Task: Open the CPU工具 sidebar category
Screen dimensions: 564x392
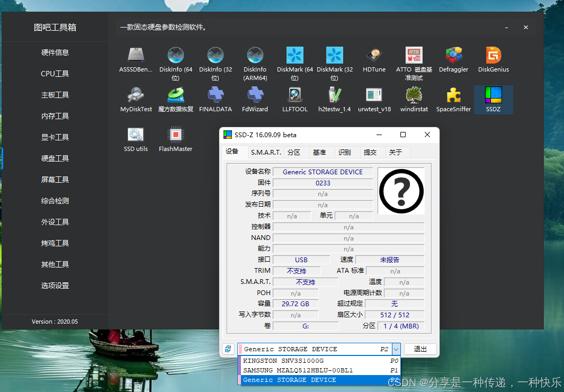Action: coord(55,74)
